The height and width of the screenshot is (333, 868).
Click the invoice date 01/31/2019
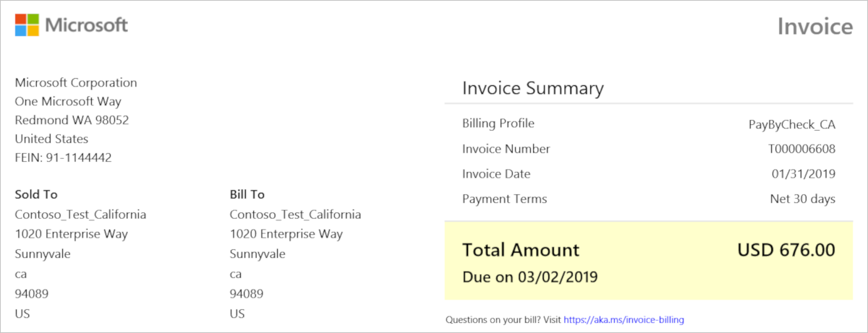(803, 174)
